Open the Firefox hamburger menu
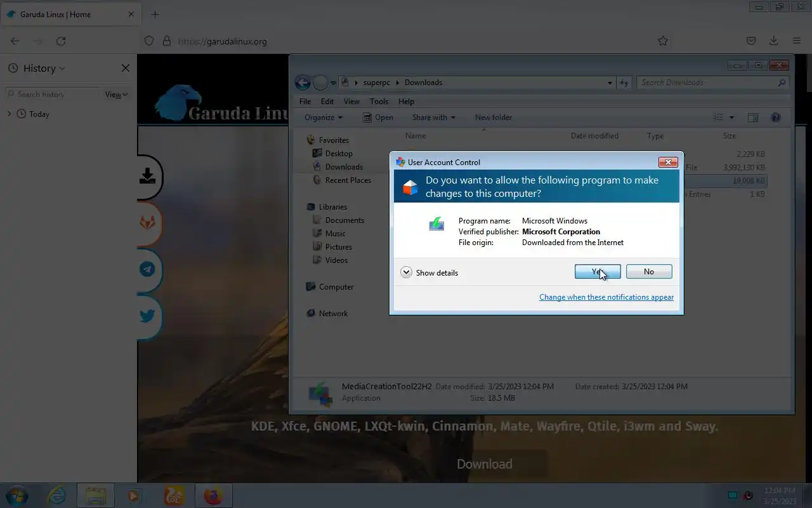 coord(796,41)
